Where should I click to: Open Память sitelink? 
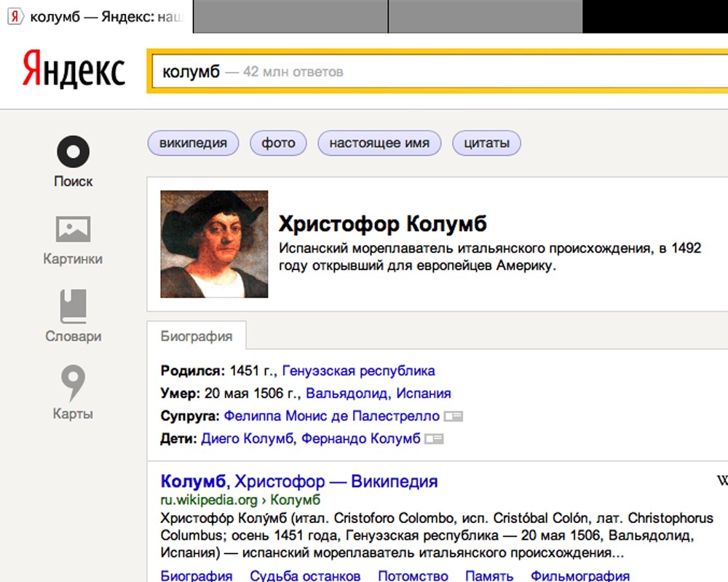489,575
